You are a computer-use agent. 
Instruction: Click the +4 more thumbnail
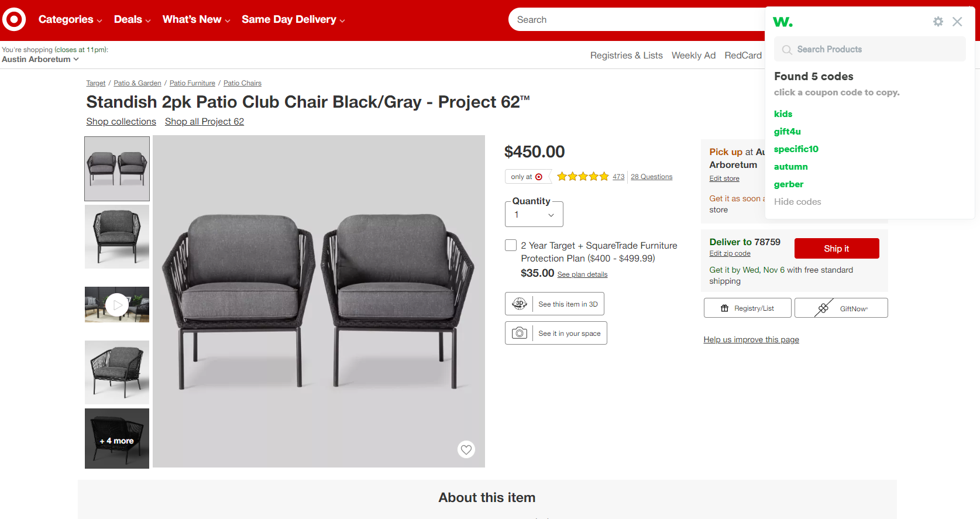[117, 438]
